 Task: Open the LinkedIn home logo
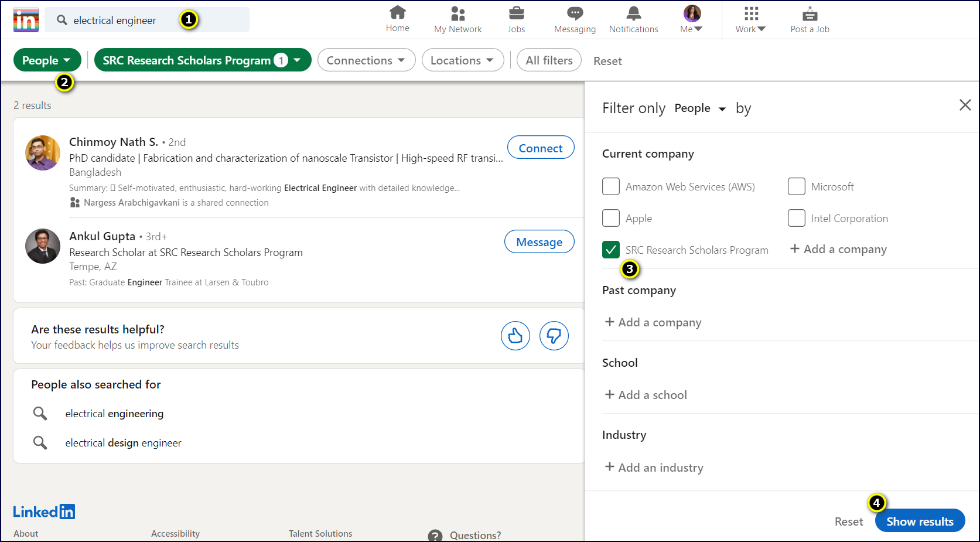(x=26, y=20)
